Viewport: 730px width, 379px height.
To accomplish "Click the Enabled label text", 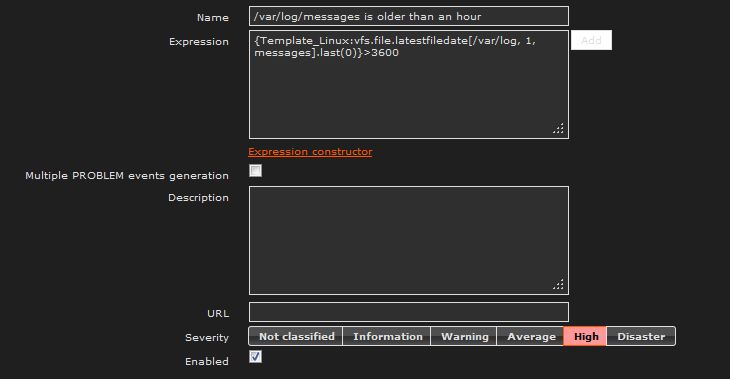I will tap(207, 361).
